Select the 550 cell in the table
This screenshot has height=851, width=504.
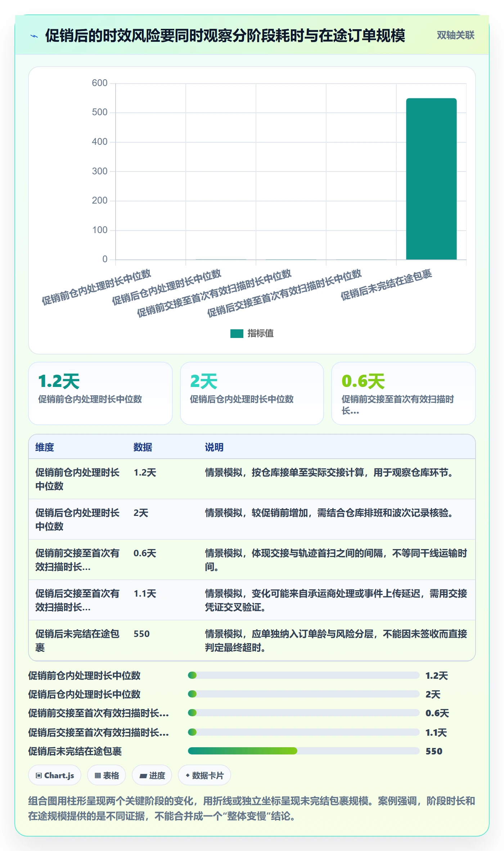coord(141,634)
